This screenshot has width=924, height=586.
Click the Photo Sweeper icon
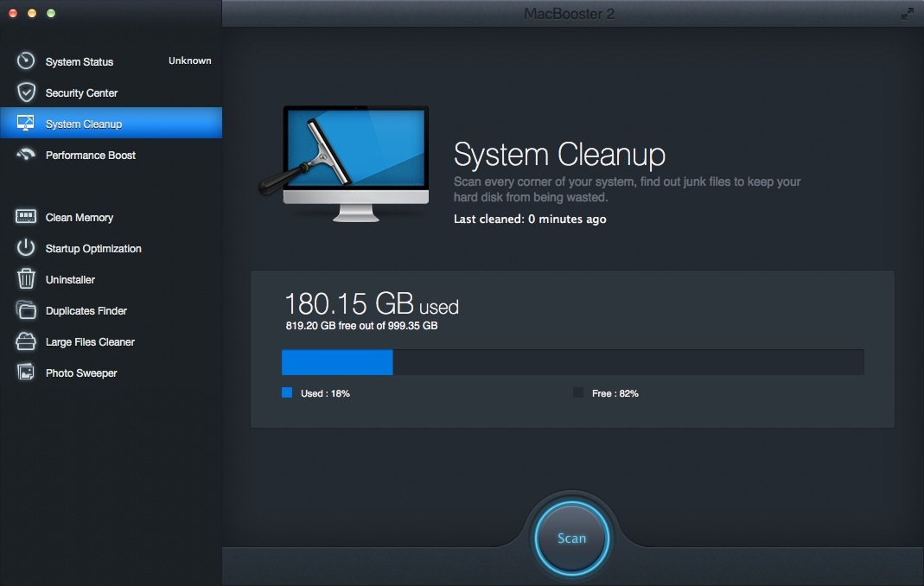26,373
